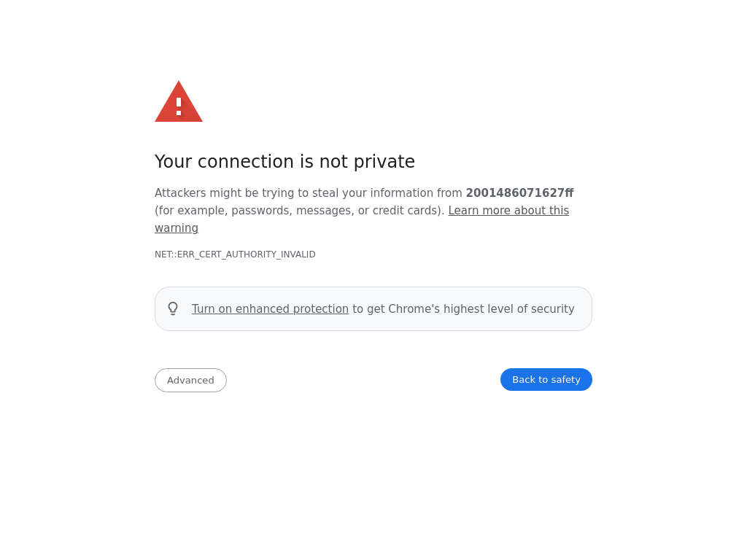Image resolution: width=747 pixels, height=560 pixels.
Task: Click the word private in the heading
Action: coord(384,162)
